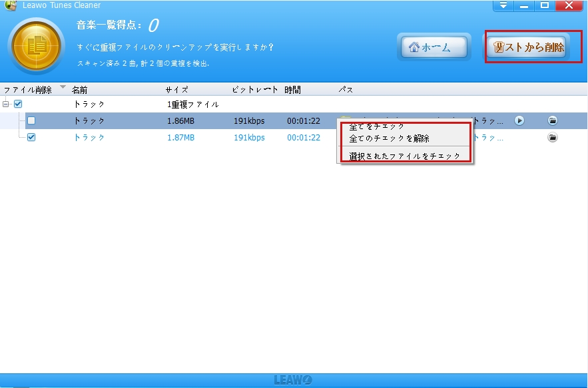This screenshot has height=388, width=588.
Task: Collapse the 1重複ファイル track group
Action: (5, 104)
